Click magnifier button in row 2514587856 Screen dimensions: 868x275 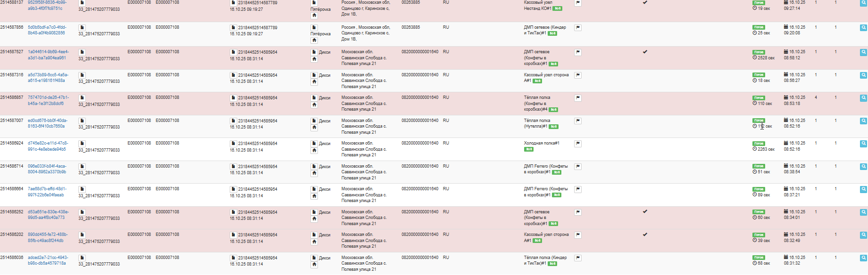pos(863,28)
